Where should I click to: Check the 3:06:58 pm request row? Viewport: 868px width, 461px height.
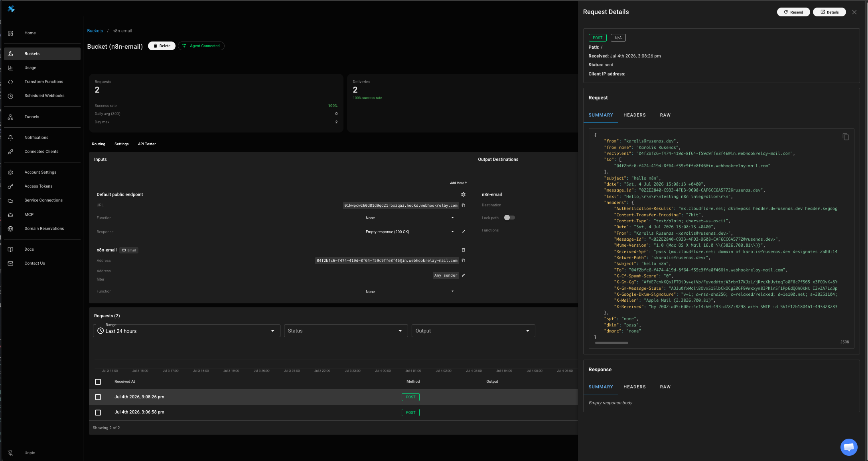tap(98, 413)
